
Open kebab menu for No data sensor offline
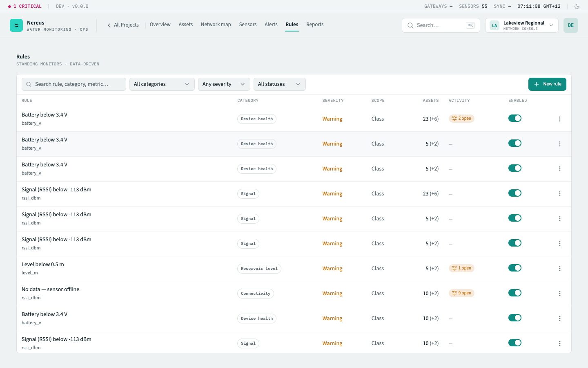[560, 294]
